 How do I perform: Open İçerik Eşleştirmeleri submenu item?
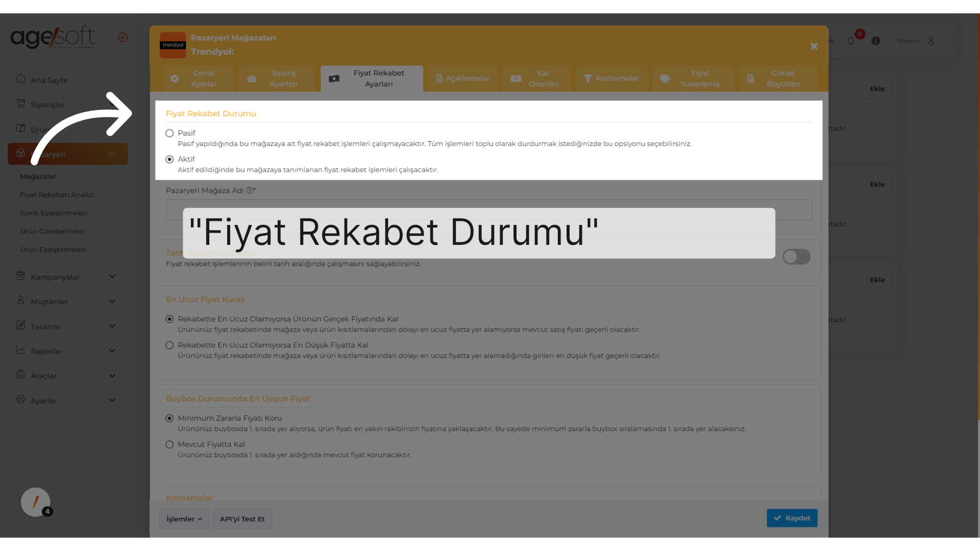[x=54, y=213]
